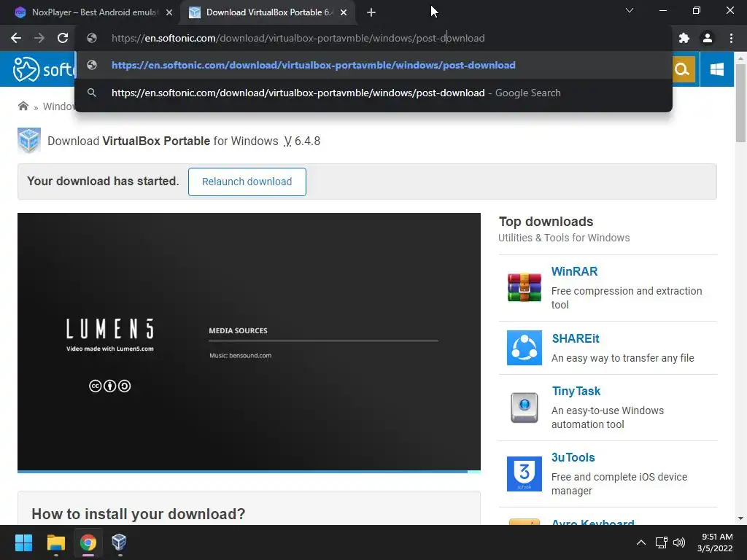
Task: Open the 3uTools link
Action: pyautogui.click(x=573, y=457)
